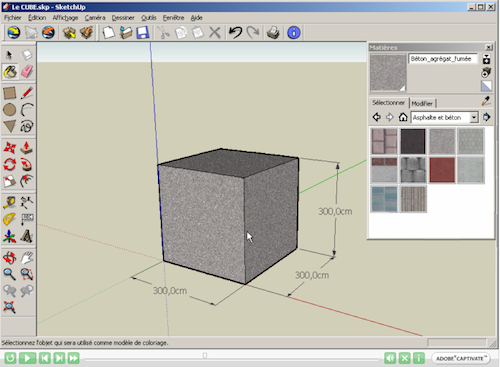This screenshot has width=500, height=367.
Task: Choose the Arc tool
Action: click(27, 110)
